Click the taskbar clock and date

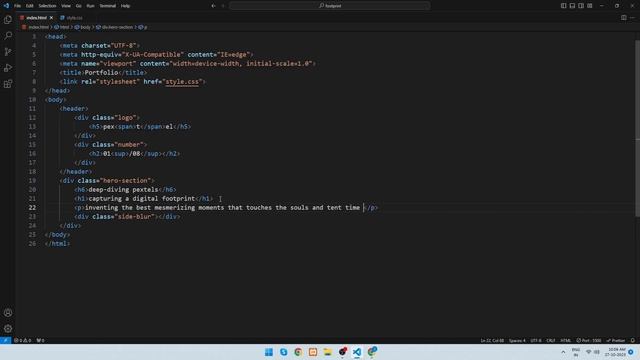coord(616,352)
